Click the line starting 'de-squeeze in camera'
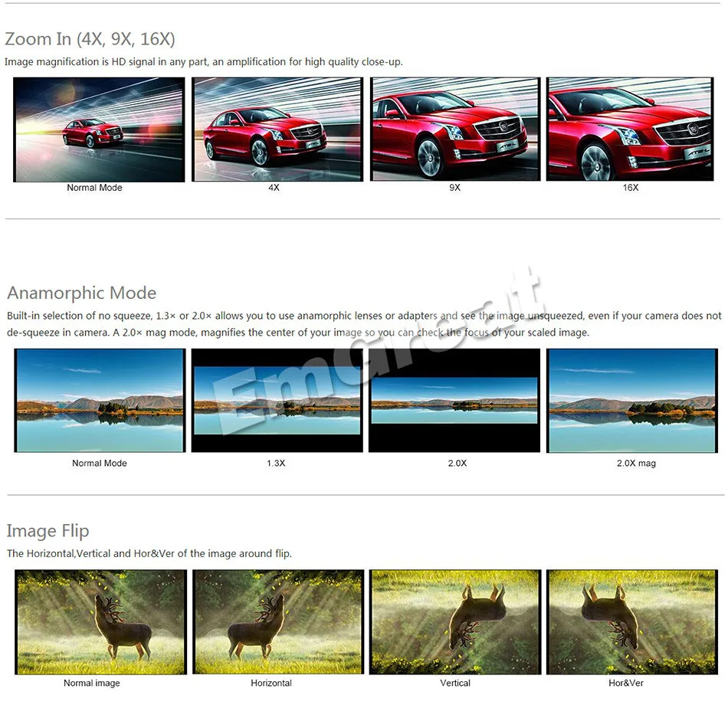Image resolution: width=728 pixels, height=705 pixels. coord(298,333)
